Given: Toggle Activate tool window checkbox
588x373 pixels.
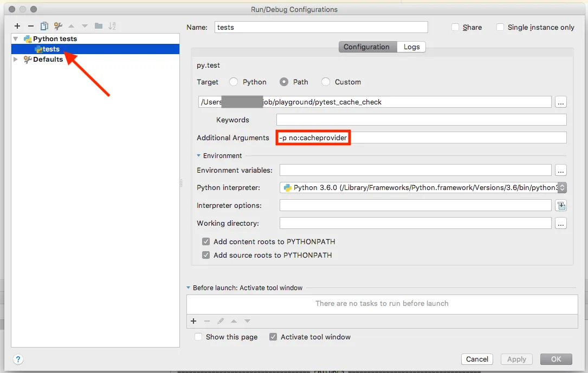Looking at the screenshot, I should [273, 337].
